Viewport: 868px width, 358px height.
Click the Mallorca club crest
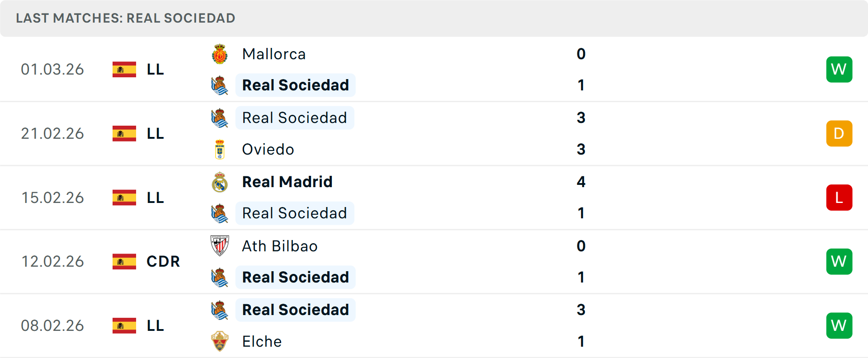click(x=220, y=54)
